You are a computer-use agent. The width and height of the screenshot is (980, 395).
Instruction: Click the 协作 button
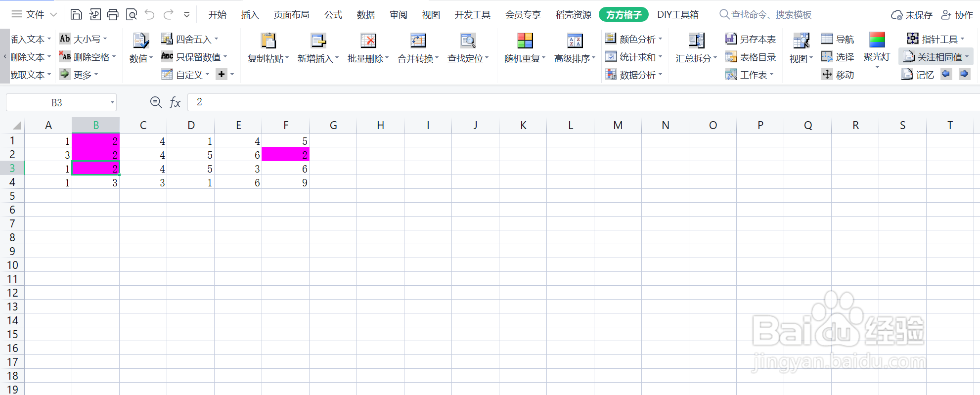click(x=957, y=15)
